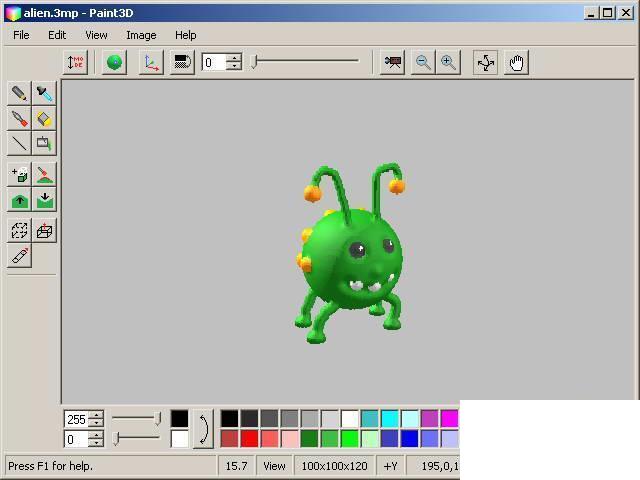The width and height of the screenshot is (640, 480).
Task: Select the pencil drawing tool
Action: (x=19, y=93)
